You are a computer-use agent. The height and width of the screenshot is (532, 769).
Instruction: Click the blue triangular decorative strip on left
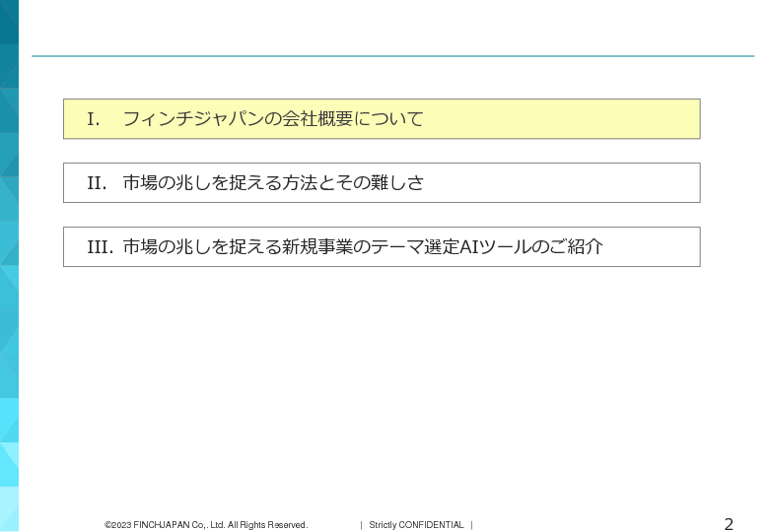[9, 266]
